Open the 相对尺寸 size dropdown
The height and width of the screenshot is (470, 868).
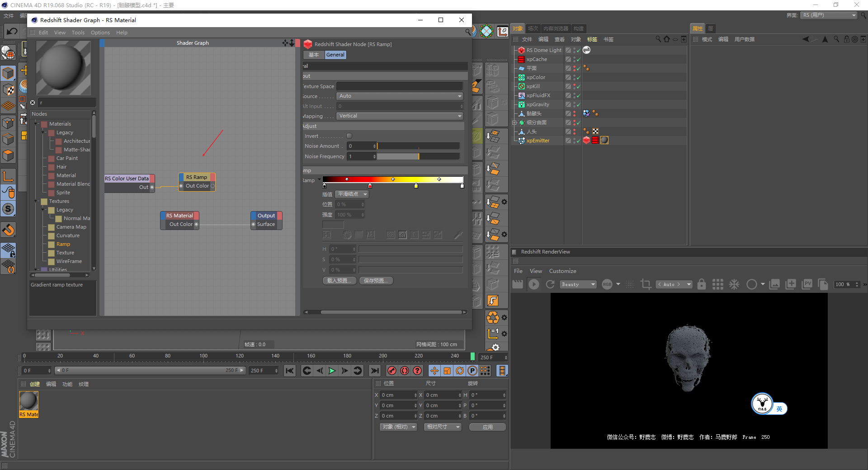(x=443, y=427)
